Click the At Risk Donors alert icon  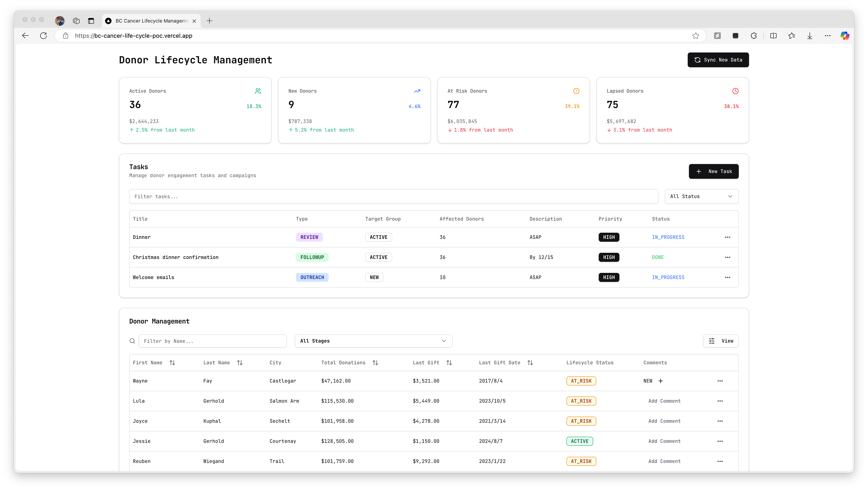[x=576, y=91]
